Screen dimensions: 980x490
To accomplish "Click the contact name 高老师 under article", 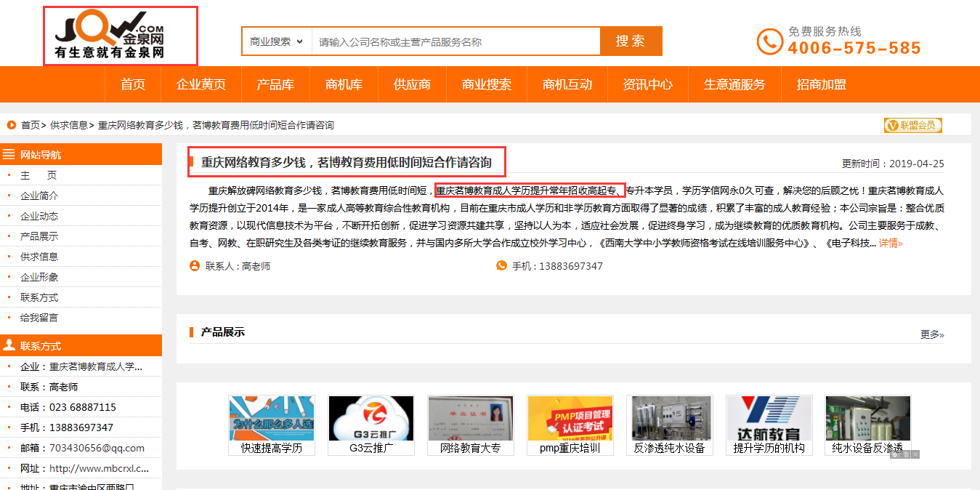I will (256, 266).
